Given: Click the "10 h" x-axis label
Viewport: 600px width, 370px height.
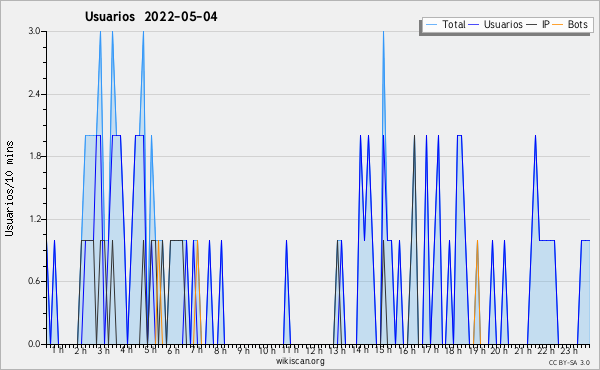Looking at the screenshot, I should [267, 350].
